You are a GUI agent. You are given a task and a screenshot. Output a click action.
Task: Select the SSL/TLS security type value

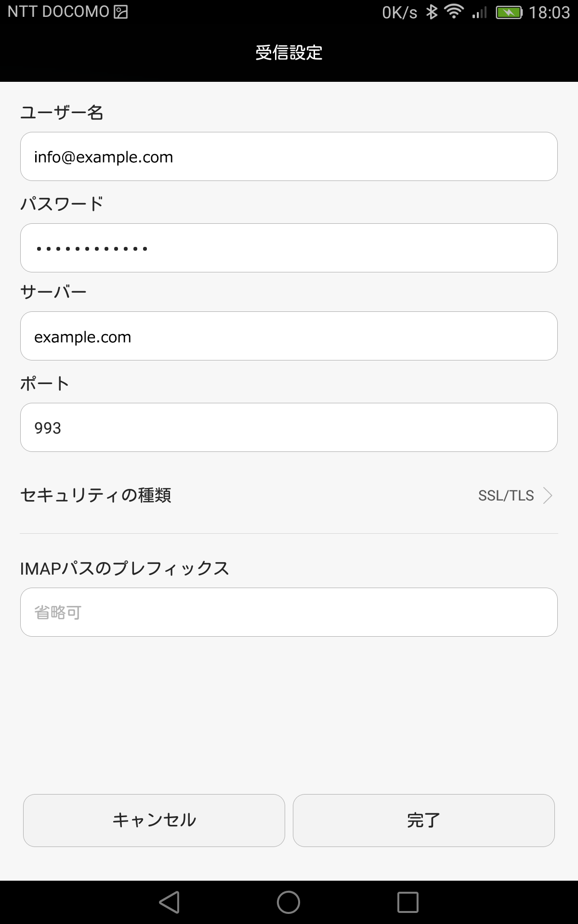point(506,495)
